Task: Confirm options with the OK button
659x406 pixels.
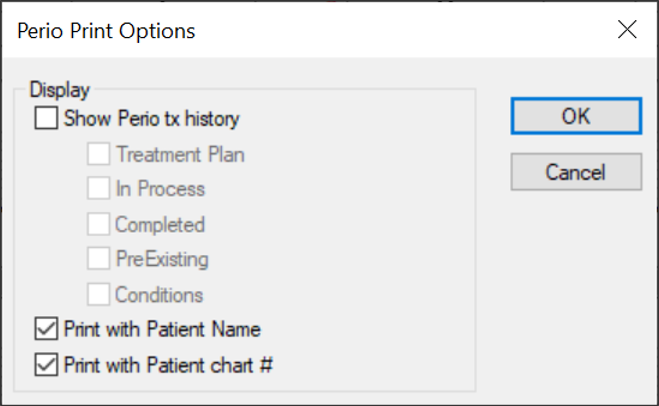Action: [575, 115]
